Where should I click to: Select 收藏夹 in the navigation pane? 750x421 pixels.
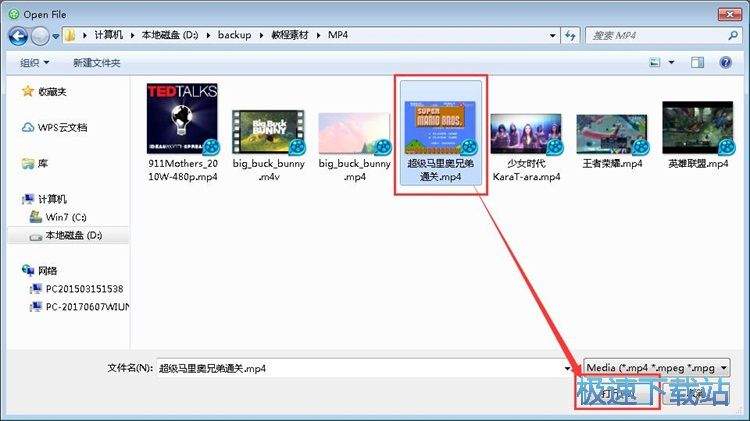[x=52, y=91]
